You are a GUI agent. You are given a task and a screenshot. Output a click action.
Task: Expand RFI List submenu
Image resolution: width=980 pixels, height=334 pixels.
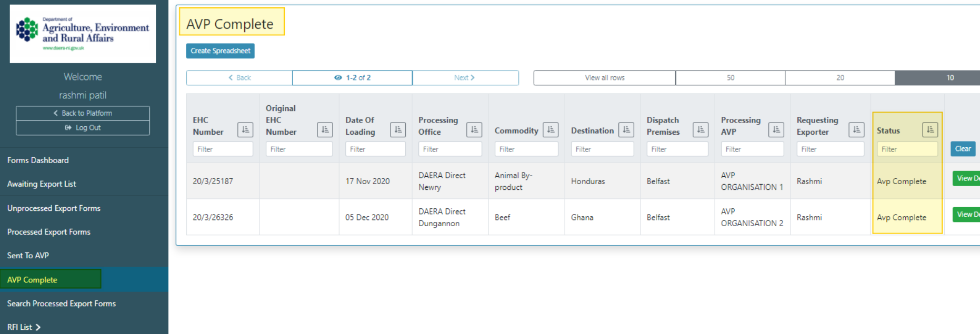pos(24,327)
